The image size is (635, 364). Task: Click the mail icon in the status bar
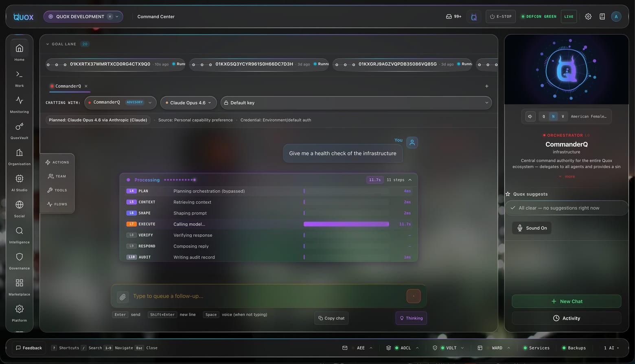(x=345, y=348)
